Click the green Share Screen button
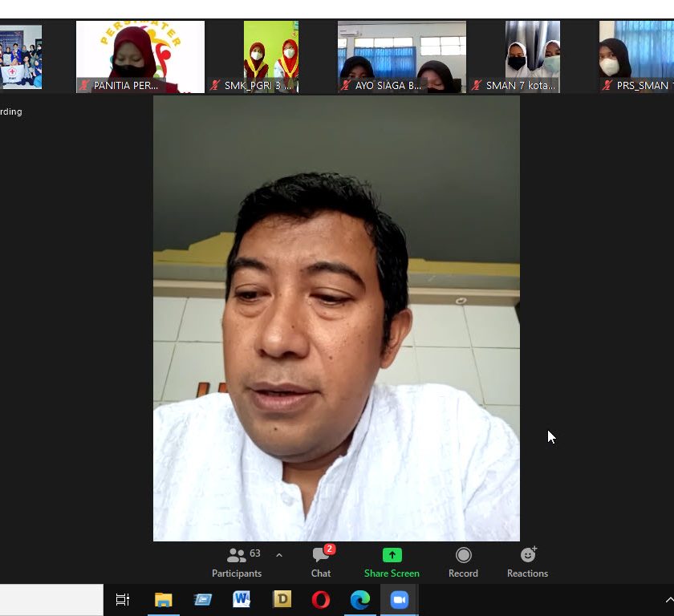 point(392,561)
